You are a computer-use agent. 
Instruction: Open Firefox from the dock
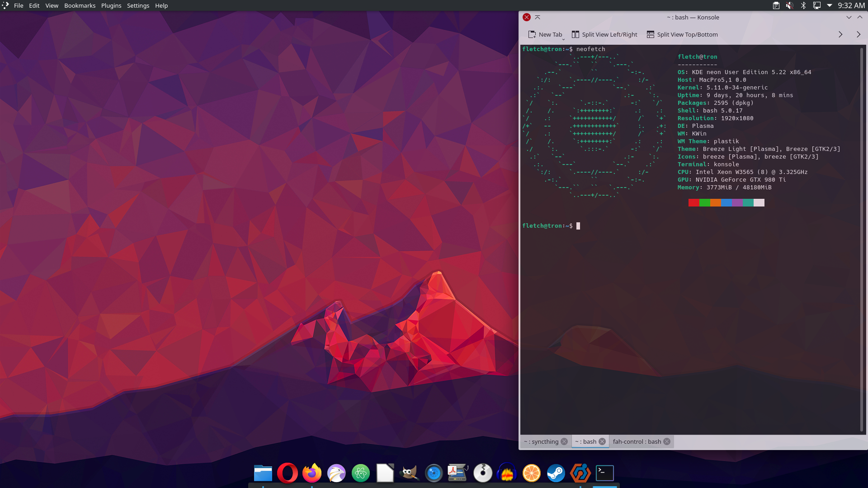coord(312,473)
